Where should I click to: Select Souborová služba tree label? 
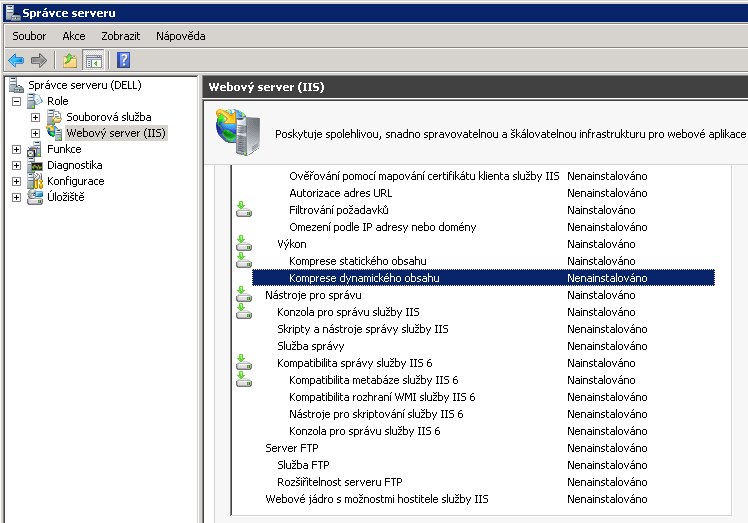[x=109, y=117]
